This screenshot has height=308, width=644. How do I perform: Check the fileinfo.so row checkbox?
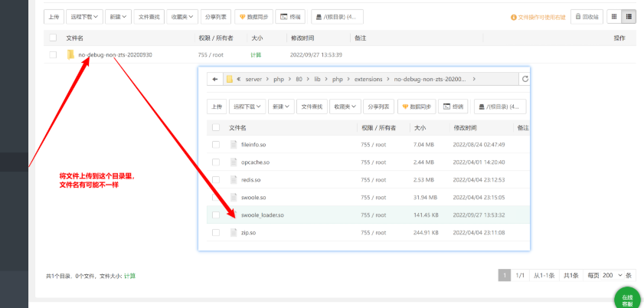pos(216,145)
